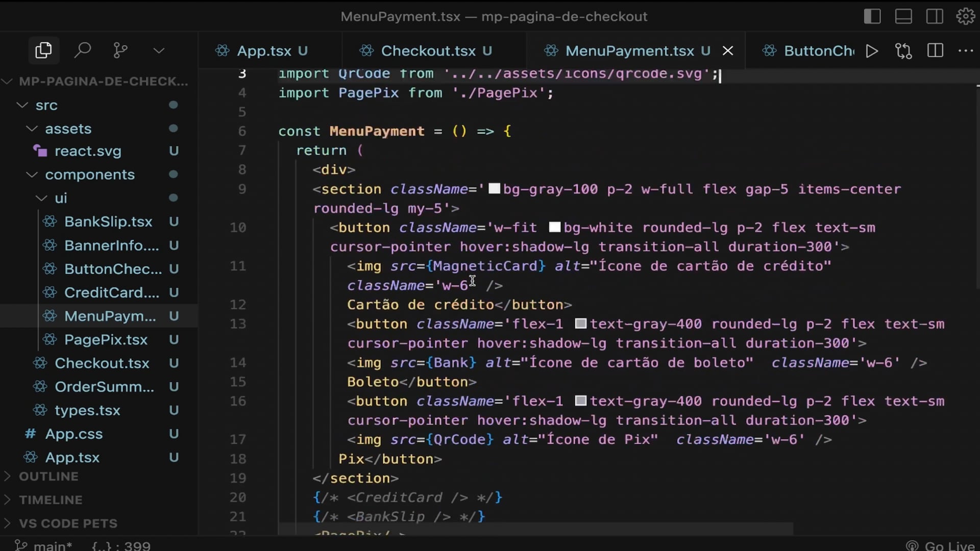This screenshot has width=980, height=551.
Task: Switch to the Checkout.tsx tab
Action: point(428,51)
